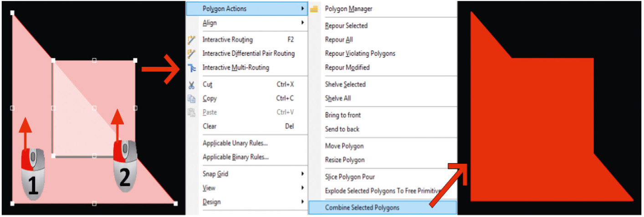Expand the Align submenu arrow

pyautogui.click(x=302, y=23)
